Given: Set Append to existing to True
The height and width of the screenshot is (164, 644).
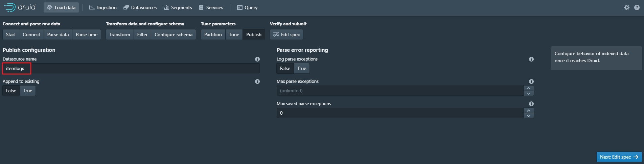Looking at the screenshot, I should pos(28,91).
